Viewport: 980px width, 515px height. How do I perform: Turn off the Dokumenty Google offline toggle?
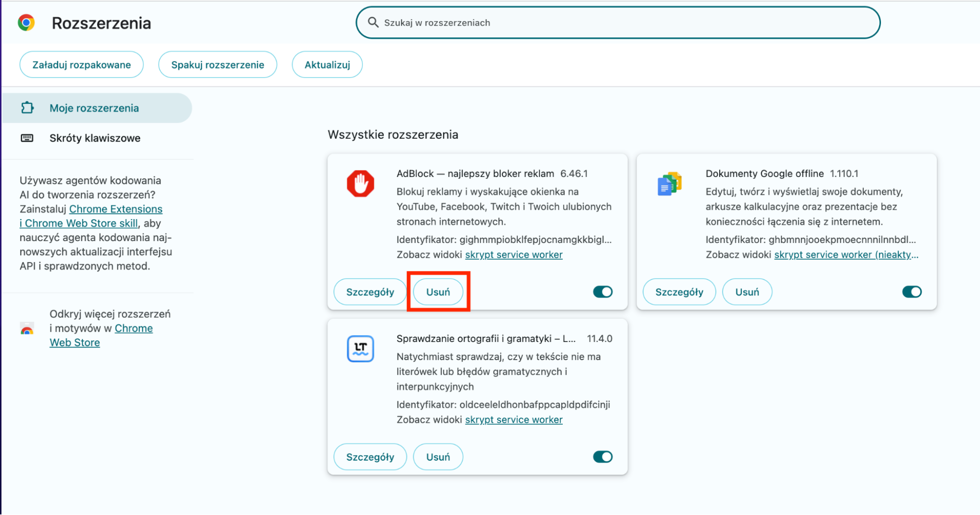click(x=912, y=292)
